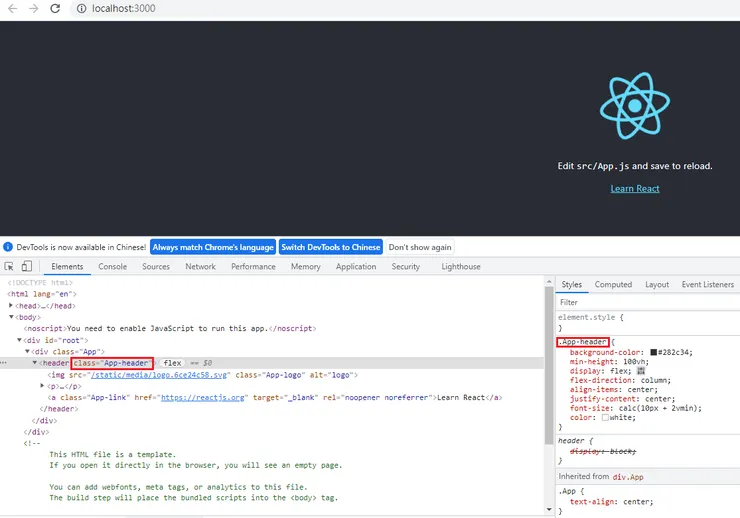Image resolution: width=740 pixels, height=518 pixels.
Task: Select the Layout pane tab
Action: [657, 284]
